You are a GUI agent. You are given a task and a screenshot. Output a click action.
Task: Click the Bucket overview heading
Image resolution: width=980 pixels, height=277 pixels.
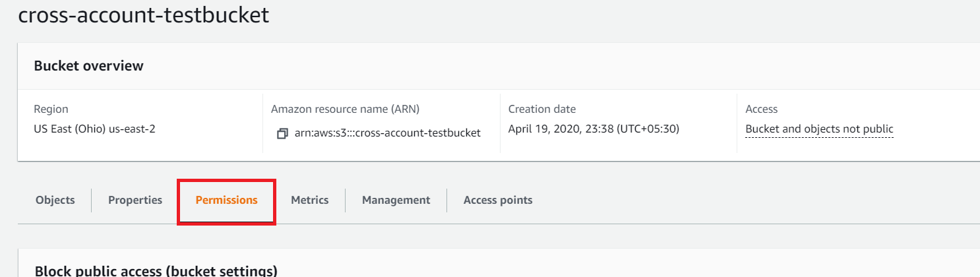click(88, 66)
